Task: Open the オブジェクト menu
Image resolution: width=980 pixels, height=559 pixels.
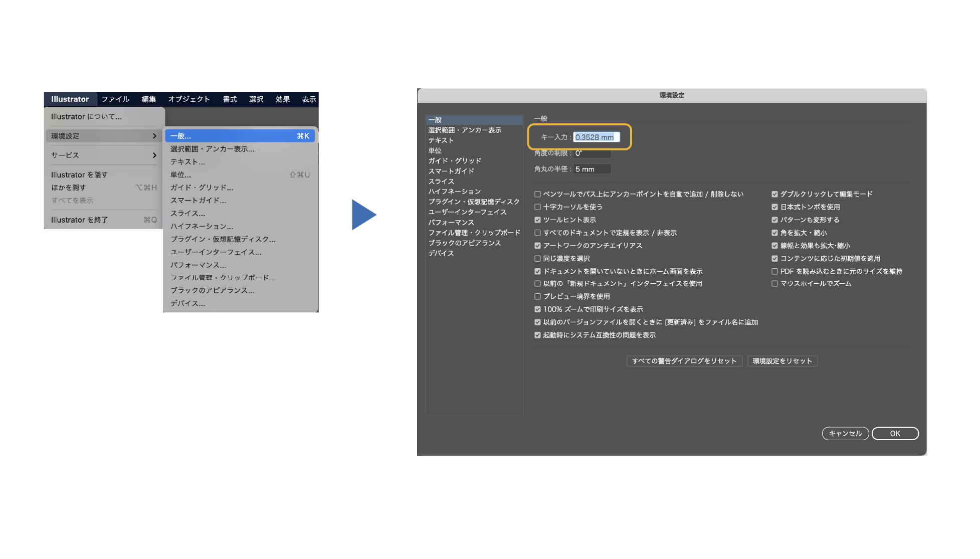Action: 189,99
